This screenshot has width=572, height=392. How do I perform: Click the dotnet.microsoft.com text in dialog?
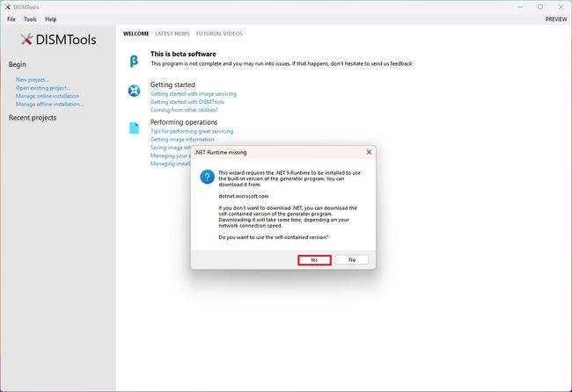(243, 196)
